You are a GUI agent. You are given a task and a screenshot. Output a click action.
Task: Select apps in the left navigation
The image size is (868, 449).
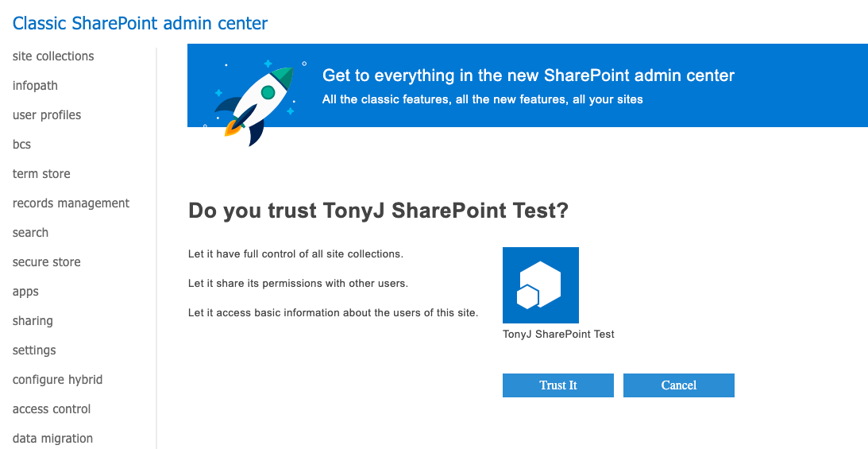[x=25, y=291]
